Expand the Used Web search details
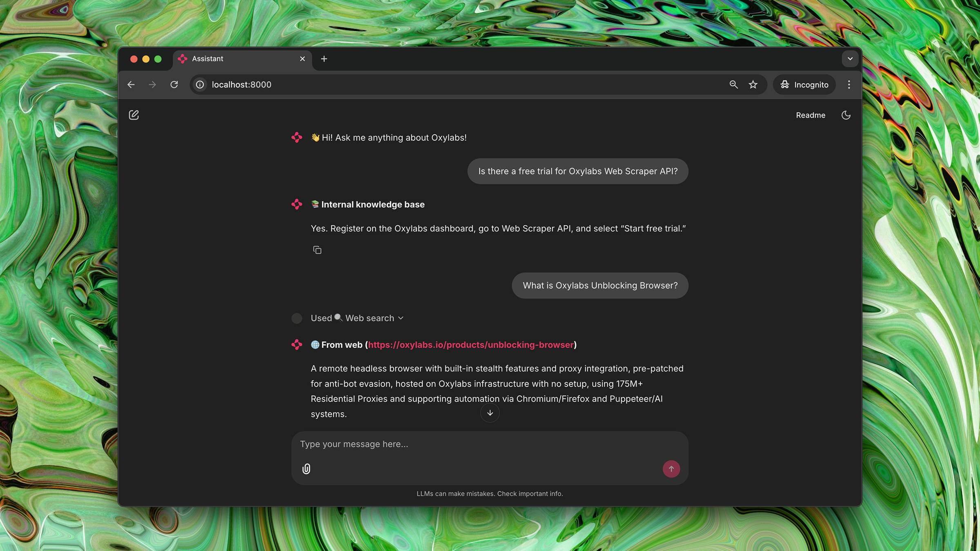 point(357,318)
